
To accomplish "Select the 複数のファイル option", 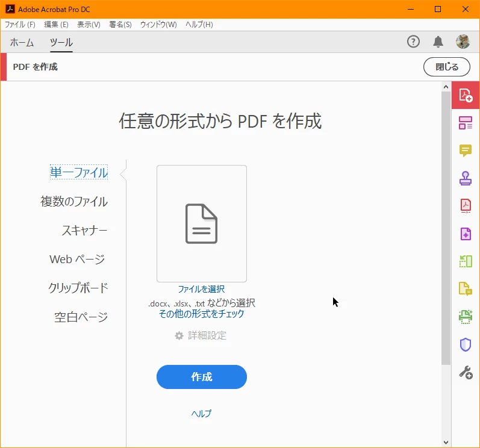I will (x=74, y=201).
